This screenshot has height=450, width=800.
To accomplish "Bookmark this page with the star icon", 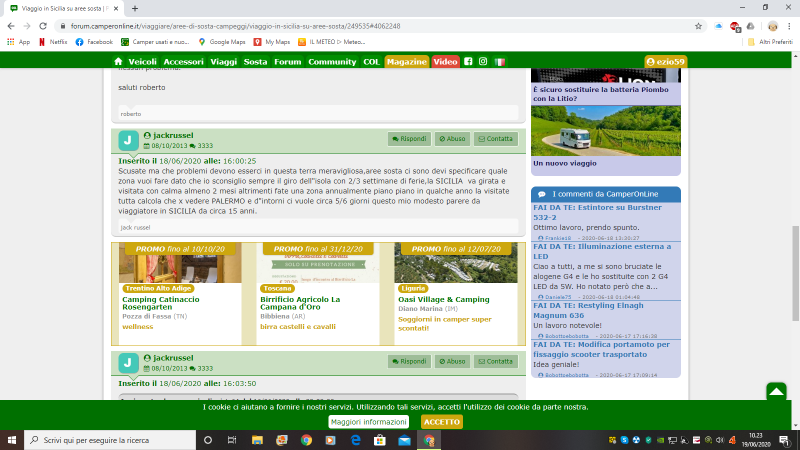I will [x=697, y=26].
